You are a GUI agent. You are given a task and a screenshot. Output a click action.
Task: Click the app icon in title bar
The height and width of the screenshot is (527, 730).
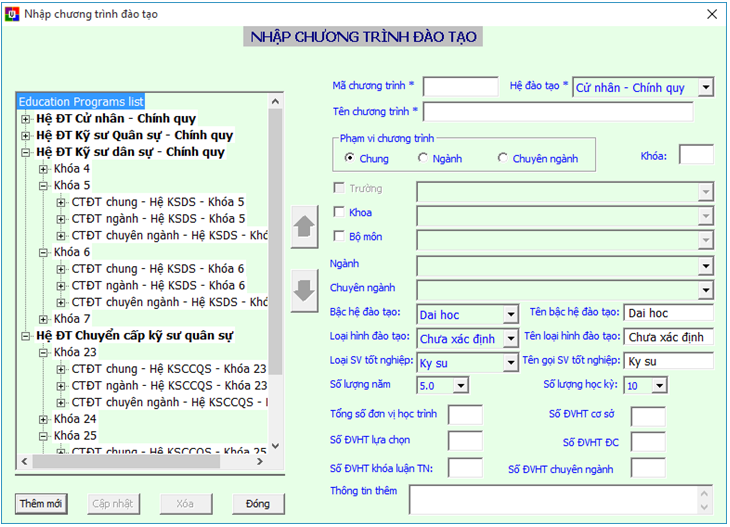click(11, 14)
